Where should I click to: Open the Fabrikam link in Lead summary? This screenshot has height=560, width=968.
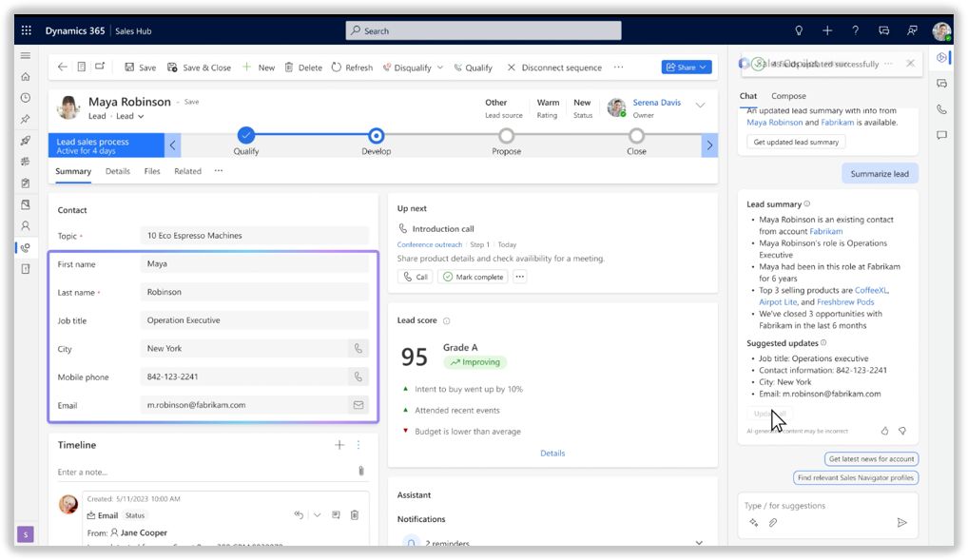tap(826, 231)
